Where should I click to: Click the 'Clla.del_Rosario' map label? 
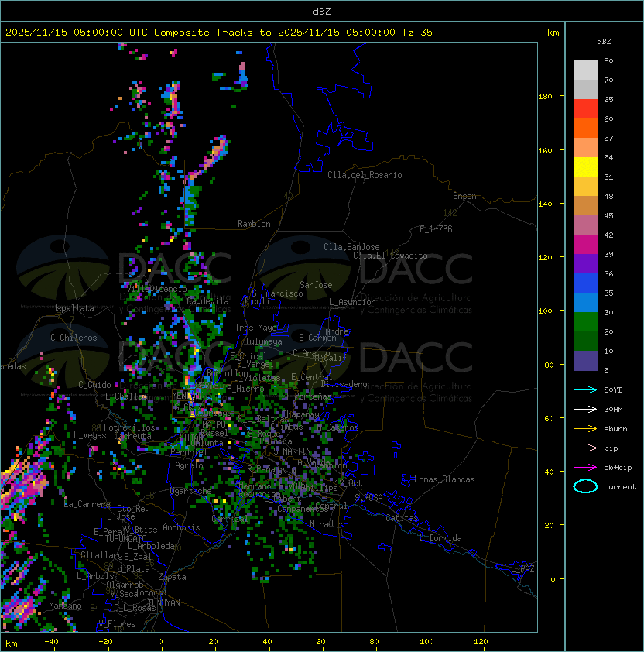point(365,175)
